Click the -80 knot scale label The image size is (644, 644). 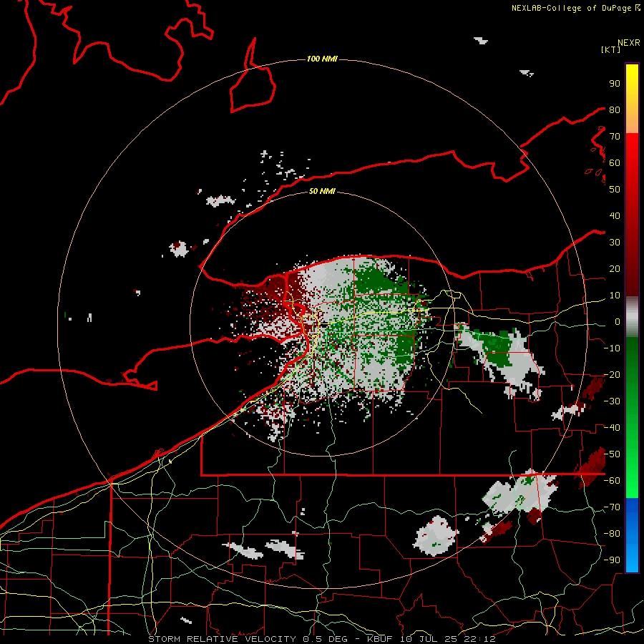click(x=612, y=534)
